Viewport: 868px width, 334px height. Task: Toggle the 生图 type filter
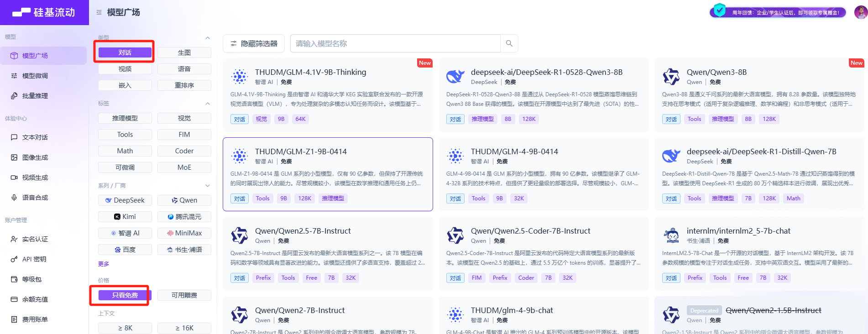184,52
